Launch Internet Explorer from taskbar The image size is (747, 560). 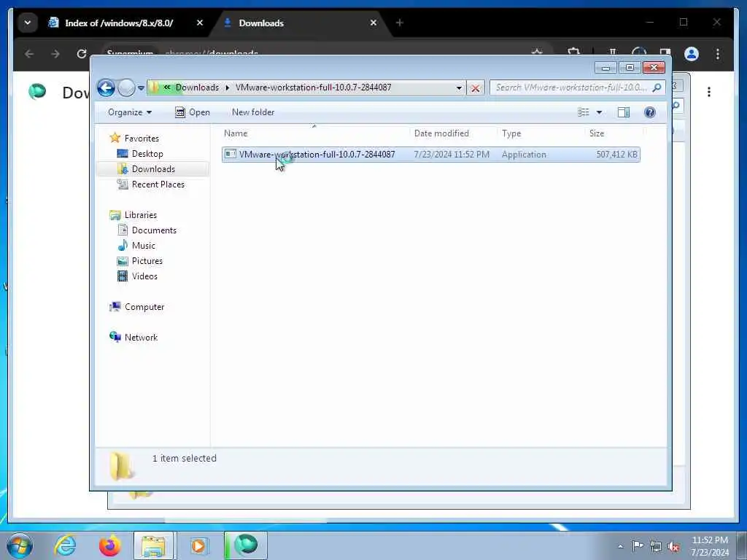tap(65, 545)
